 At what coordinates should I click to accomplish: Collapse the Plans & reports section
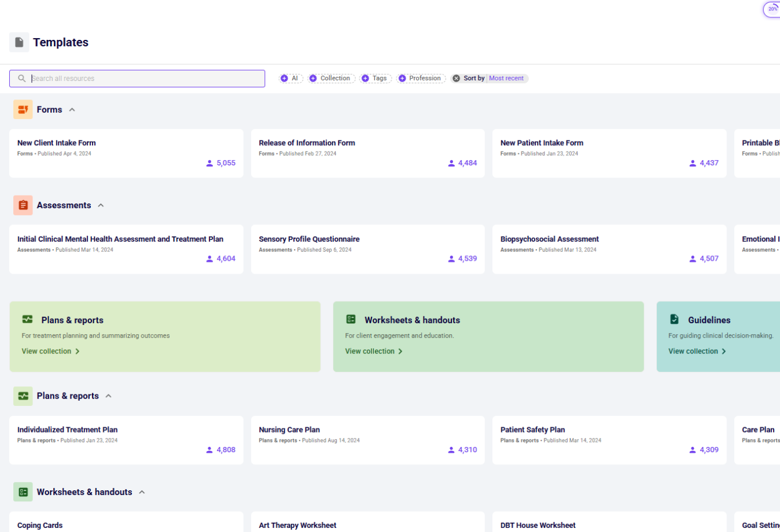pyautogui.click(x=108, y=396)
